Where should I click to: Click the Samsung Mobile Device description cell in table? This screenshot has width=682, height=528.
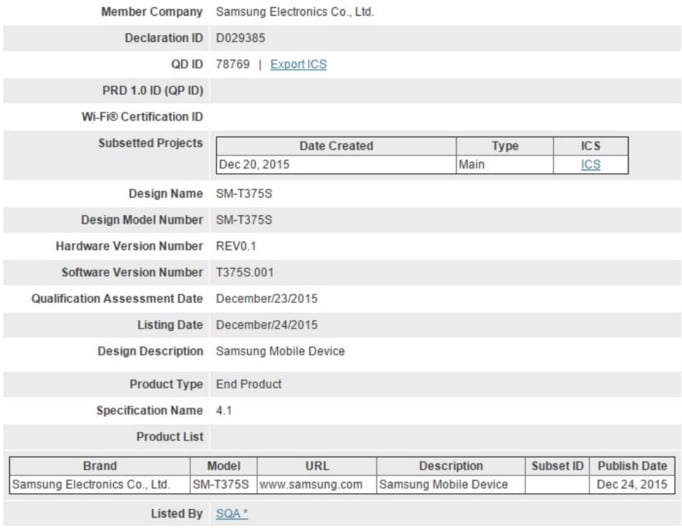451,485
